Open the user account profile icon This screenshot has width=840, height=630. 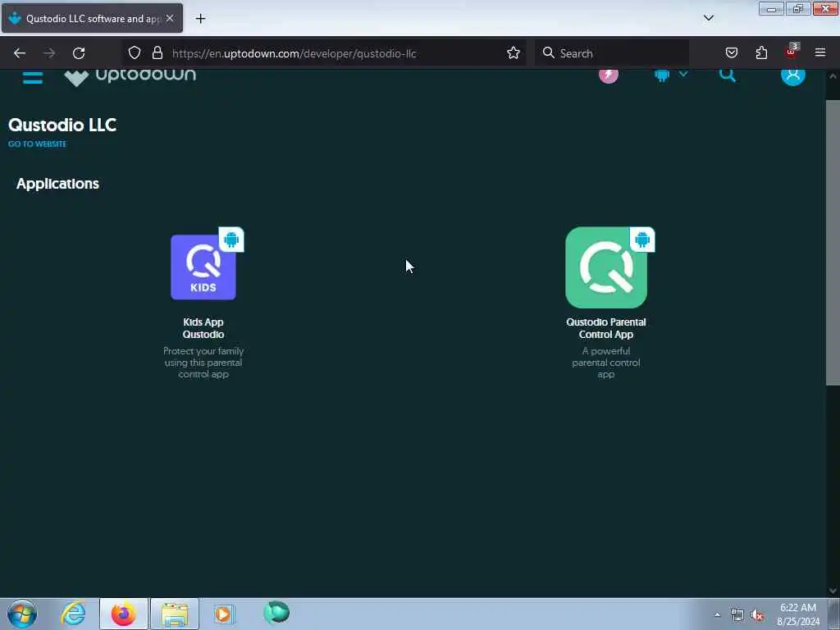coord(793,75)
